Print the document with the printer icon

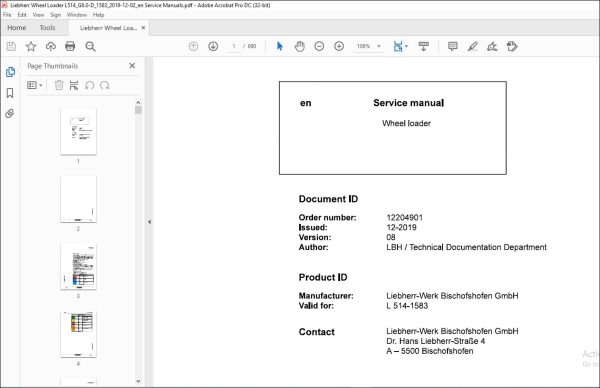click(x=70, y=47)
